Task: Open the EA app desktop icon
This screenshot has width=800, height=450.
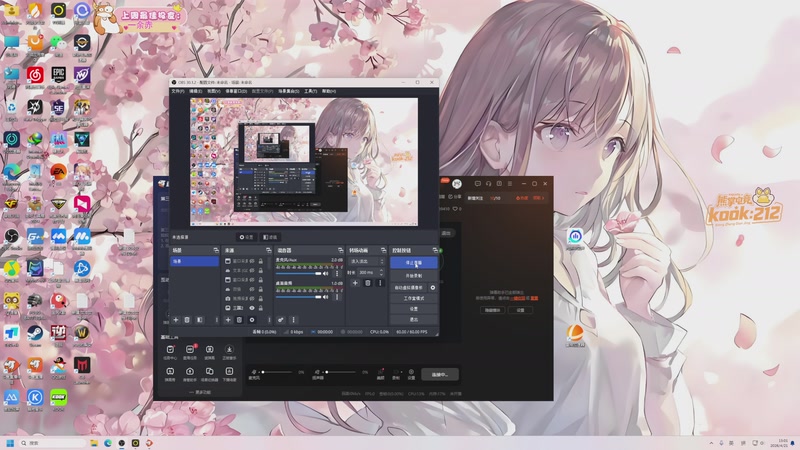Action: tap(58, 173)
